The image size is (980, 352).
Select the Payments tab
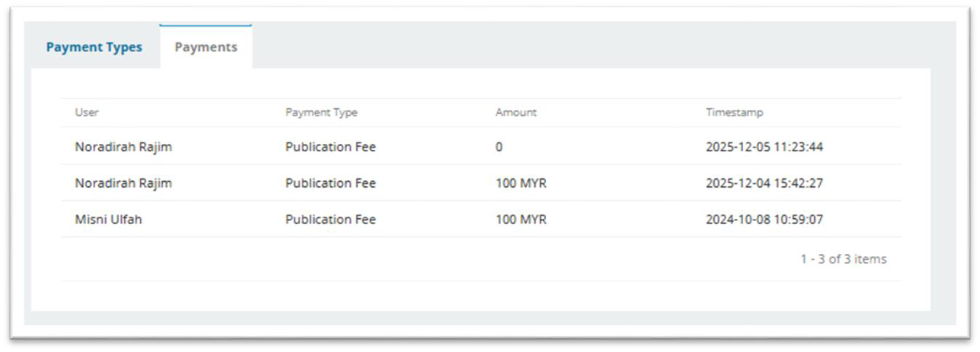[x=206, y=47]
